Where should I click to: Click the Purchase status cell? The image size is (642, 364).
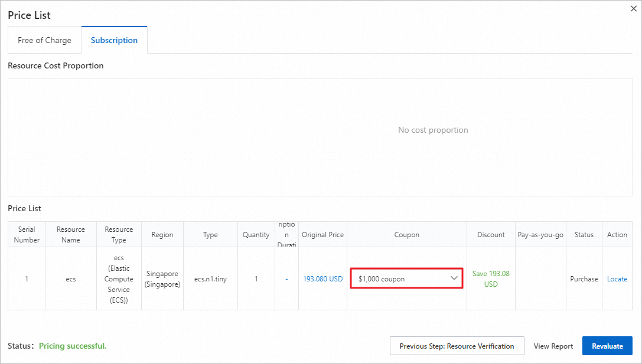[584, 279]
